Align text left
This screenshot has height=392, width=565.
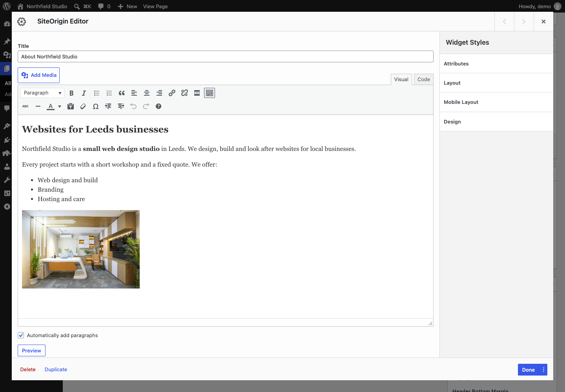[134, 93]
